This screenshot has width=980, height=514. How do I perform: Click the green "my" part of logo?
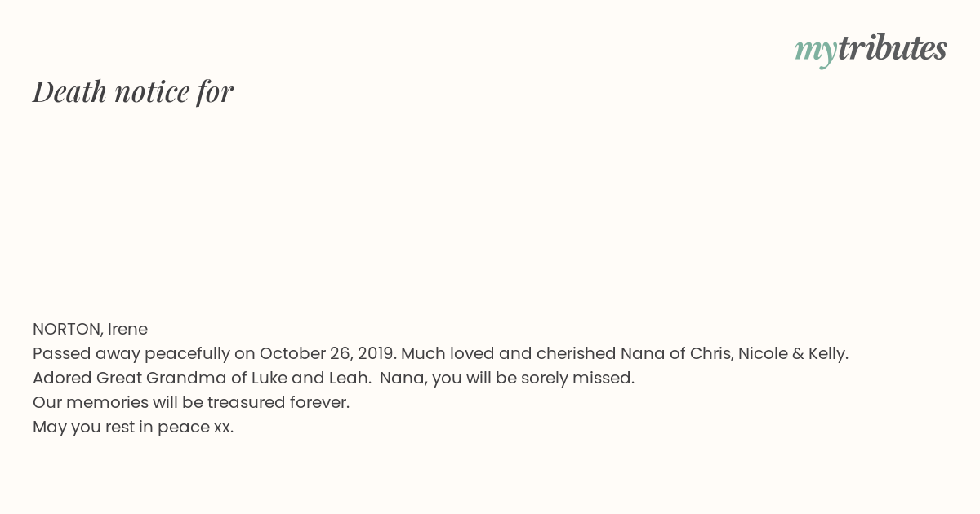tap(815, 52)
